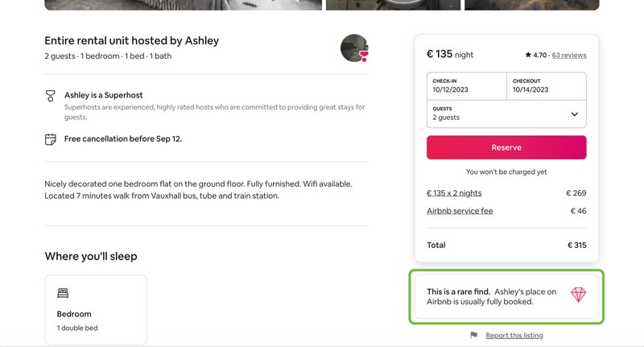Screen dimensions: 644x347
Task: Click the bed icon in Bedroom card
Action: (x=63, y=294)
